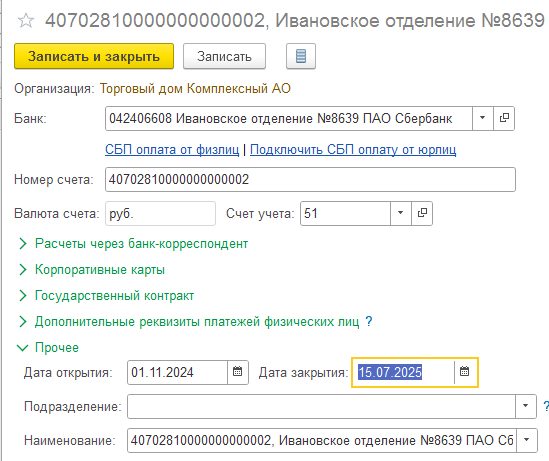Click the Записать button
Screen dimensions: 549x461
coord(224,56)
